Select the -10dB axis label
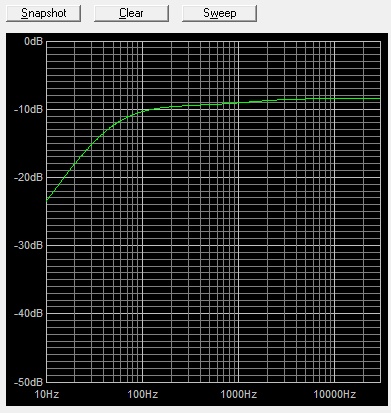Screen dimensions: 391x413 (x=29, y=109)
